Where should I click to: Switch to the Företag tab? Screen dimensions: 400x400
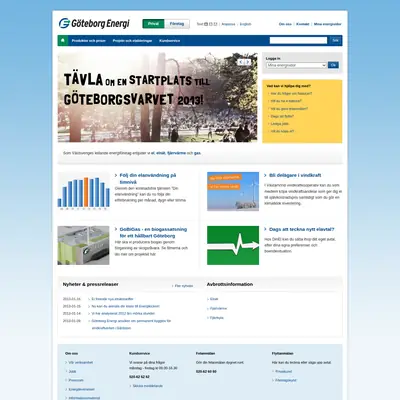(177, 24)
